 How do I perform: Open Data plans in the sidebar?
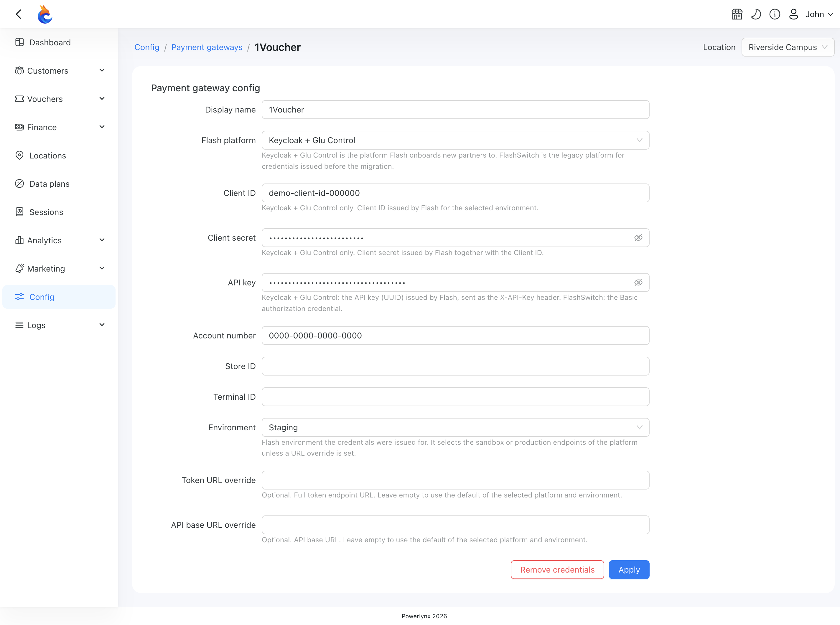(x=59, y=184)
